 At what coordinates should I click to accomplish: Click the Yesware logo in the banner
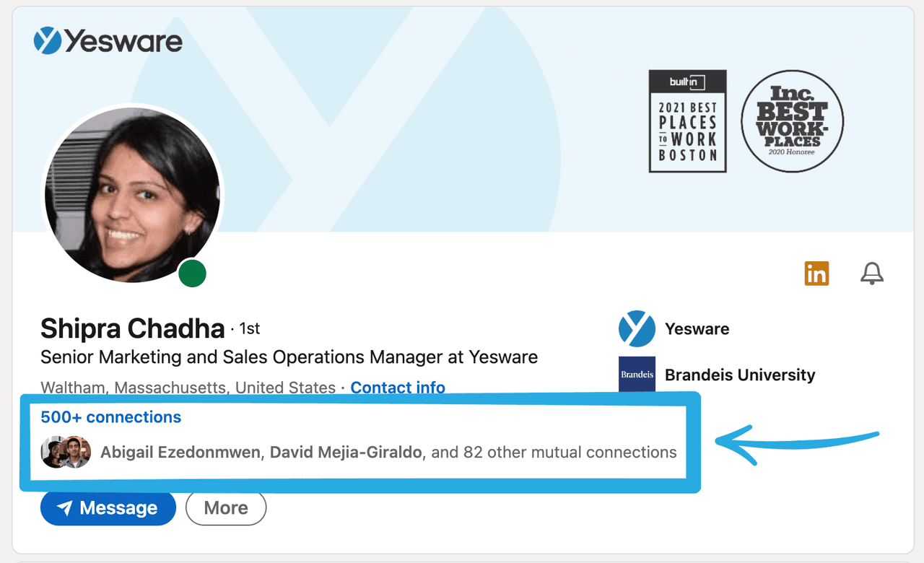coord(108,40)
